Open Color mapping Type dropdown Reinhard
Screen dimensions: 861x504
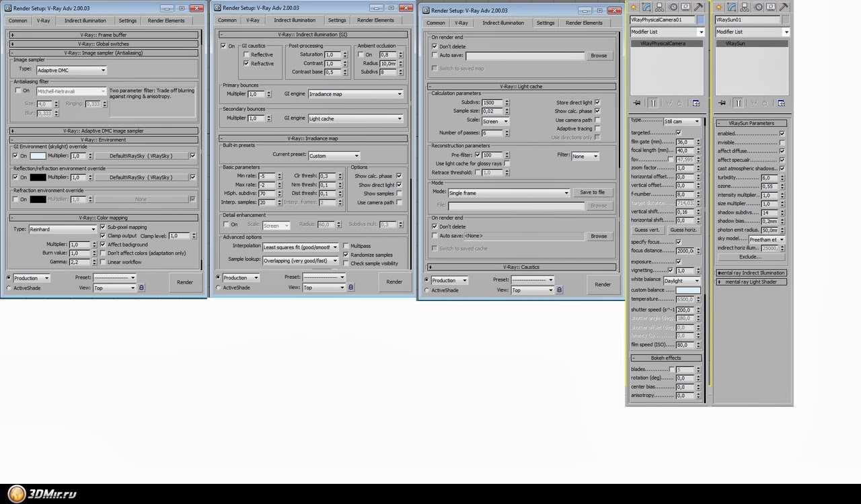[x=63, y=229]
